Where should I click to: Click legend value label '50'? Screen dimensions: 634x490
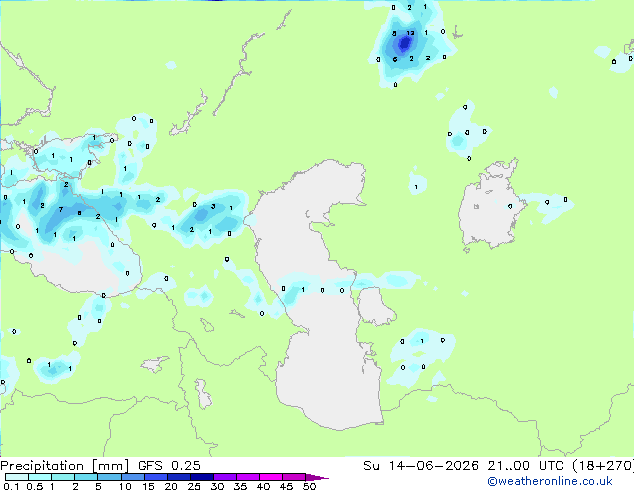tap(309, 486)
